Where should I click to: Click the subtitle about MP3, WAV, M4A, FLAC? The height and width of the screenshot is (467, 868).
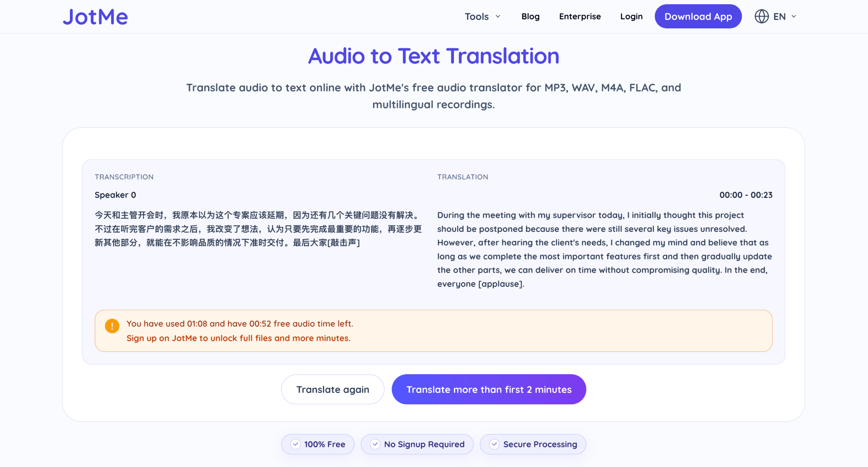point(434,96)
